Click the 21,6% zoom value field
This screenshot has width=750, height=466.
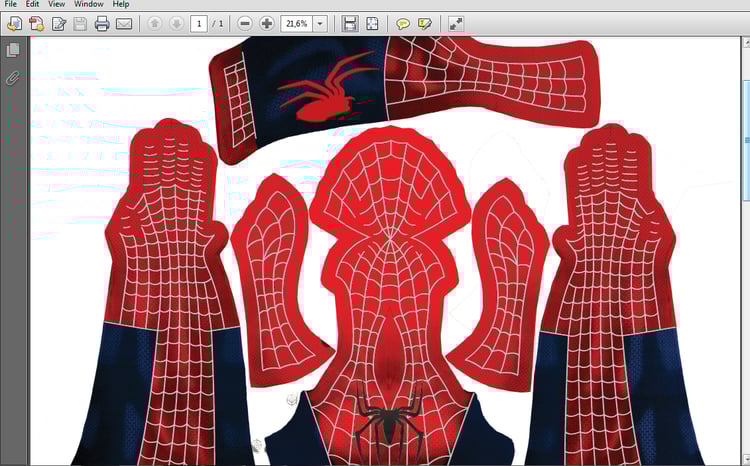[x=297, y=23]
